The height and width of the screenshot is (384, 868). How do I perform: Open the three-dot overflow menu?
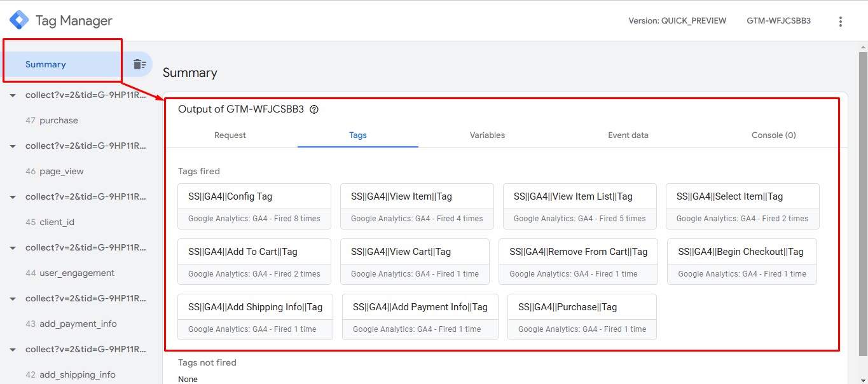point(840,21)
